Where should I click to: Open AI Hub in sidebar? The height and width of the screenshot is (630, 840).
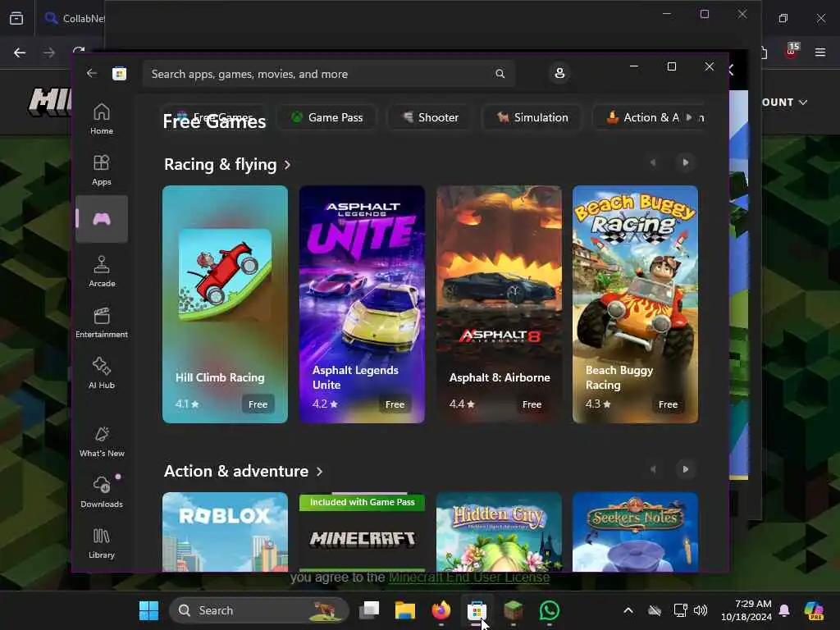click(x=101, y=373)
